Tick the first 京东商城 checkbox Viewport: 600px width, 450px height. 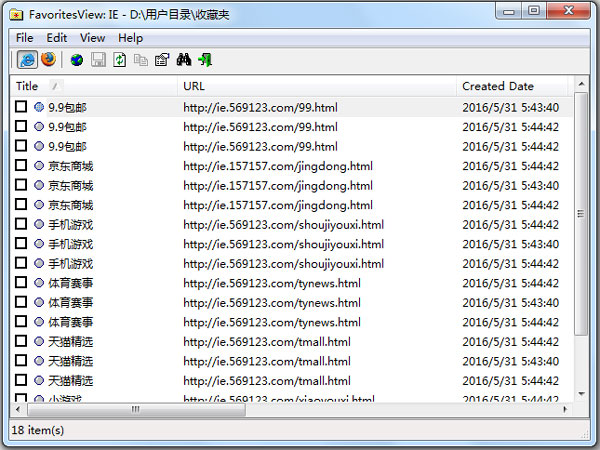point(22,166)
